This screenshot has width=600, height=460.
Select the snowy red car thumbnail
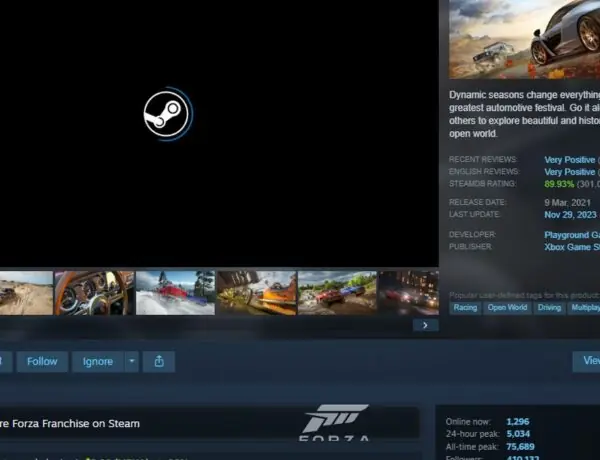tap(175, 293)
